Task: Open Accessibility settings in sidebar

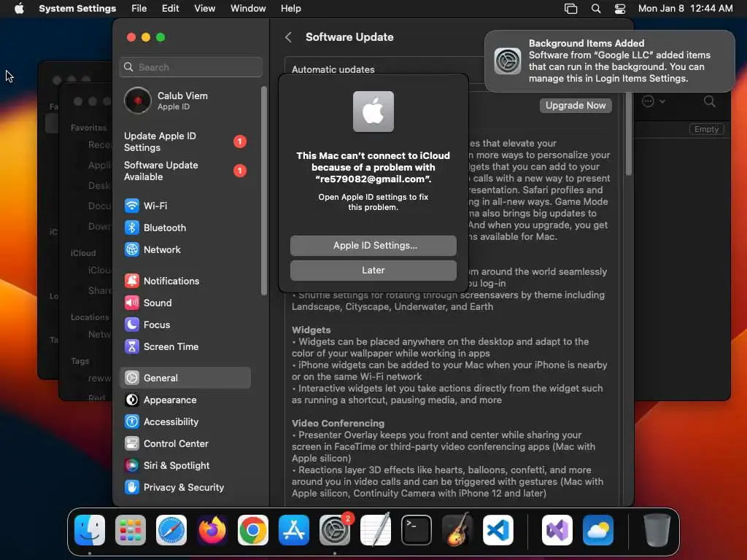Action: [x=161, y=422]
